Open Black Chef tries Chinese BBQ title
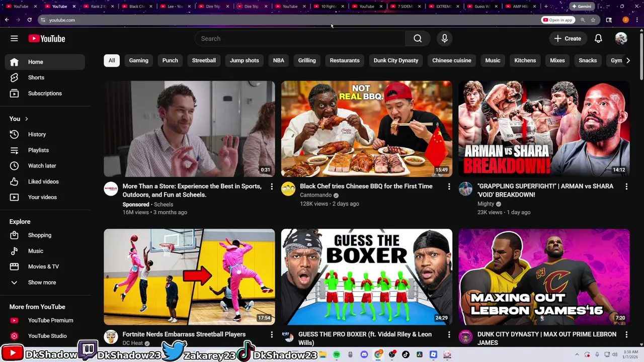644x362 pixels. click(x=366, y=187)
